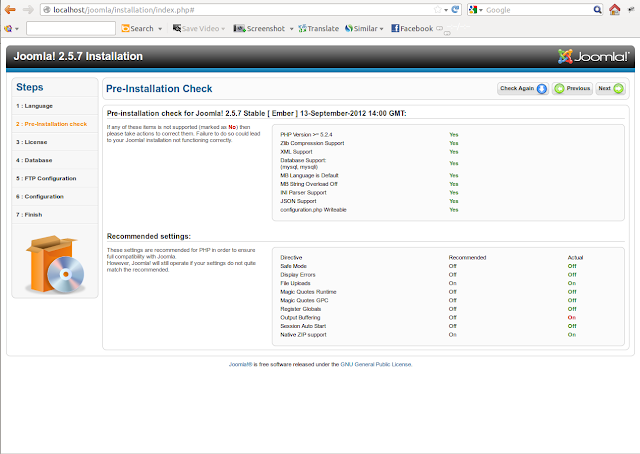Viewport: 640px width, 454px height.
Task: Click the Previous button
Action: point(572,88)
